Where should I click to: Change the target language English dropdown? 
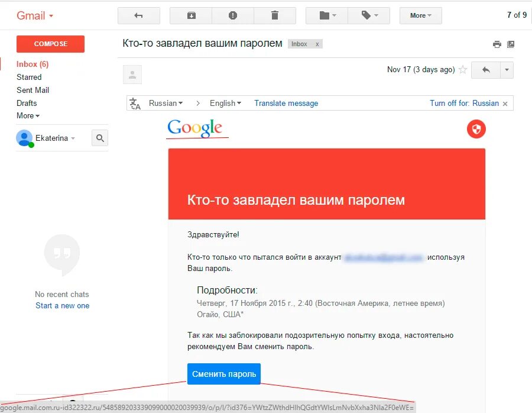tap(225, 103)
